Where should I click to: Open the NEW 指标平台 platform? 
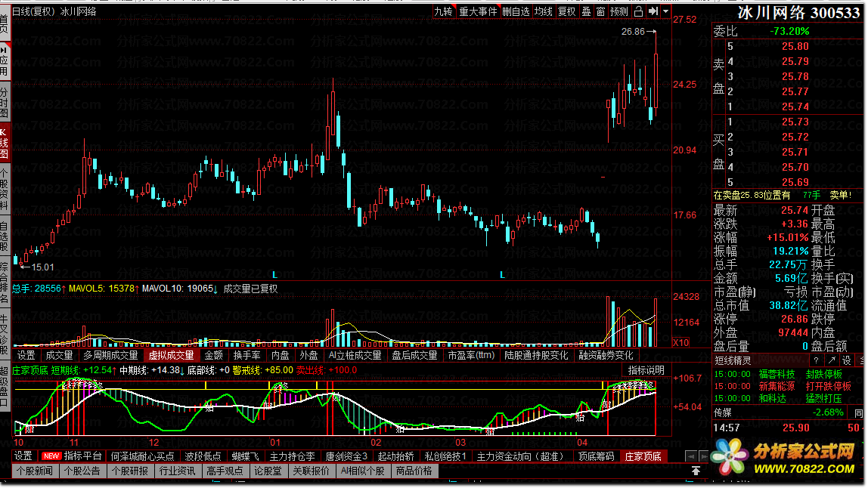(72, 456)
